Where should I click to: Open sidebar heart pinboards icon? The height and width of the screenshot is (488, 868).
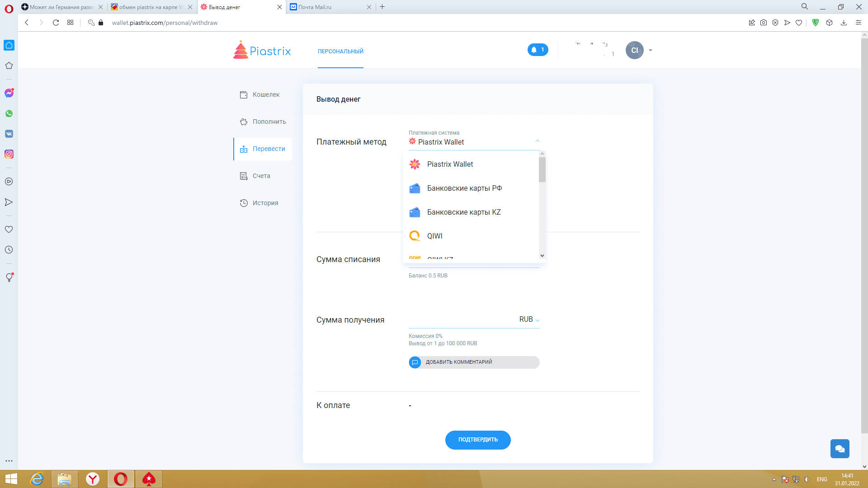9,229
